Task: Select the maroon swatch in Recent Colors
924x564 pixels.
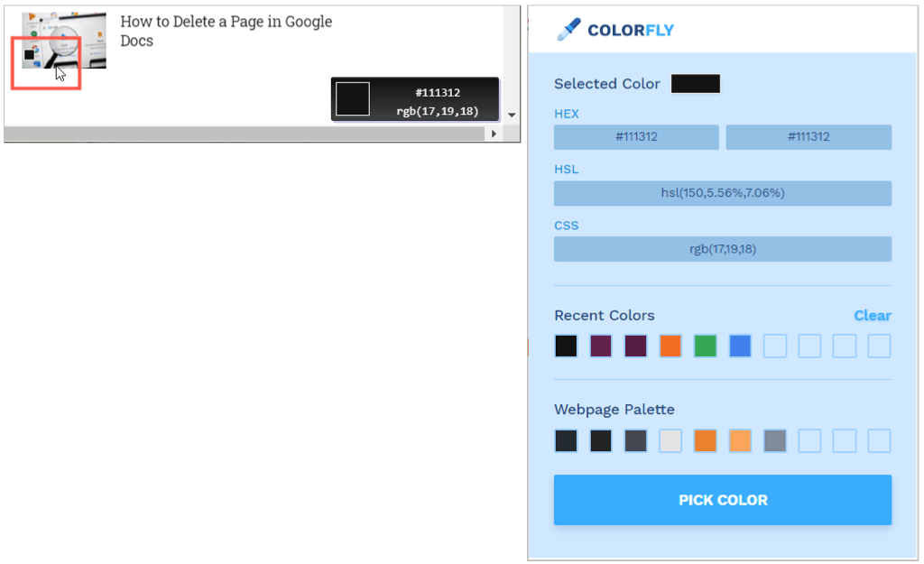Action: tap(635, 346)
